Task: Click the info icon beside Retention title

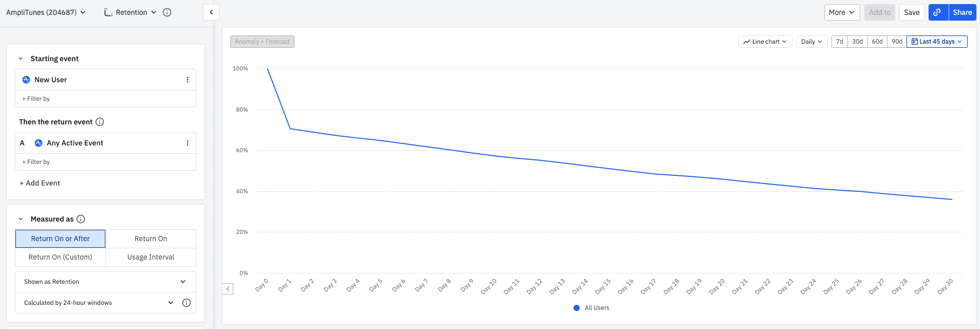Action: (x=167, y=12)
